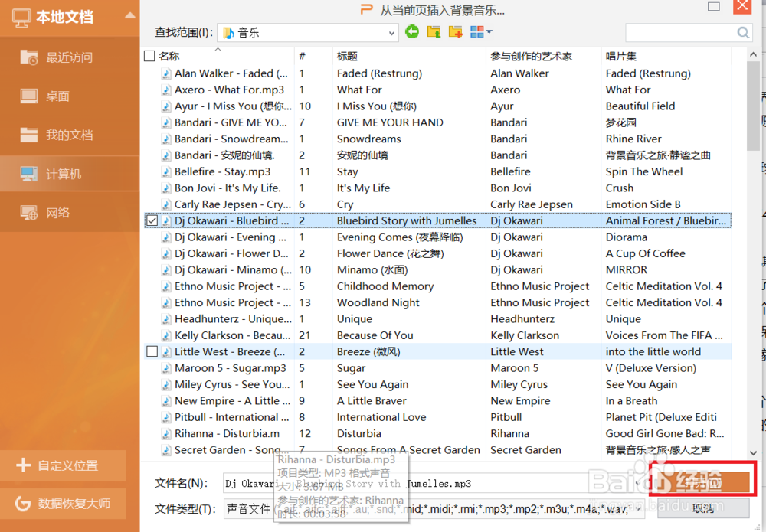Open 最近访问 in sidebar
This screenshot has width=766, height=532.
pyautogui.click(x=70, y=57)
